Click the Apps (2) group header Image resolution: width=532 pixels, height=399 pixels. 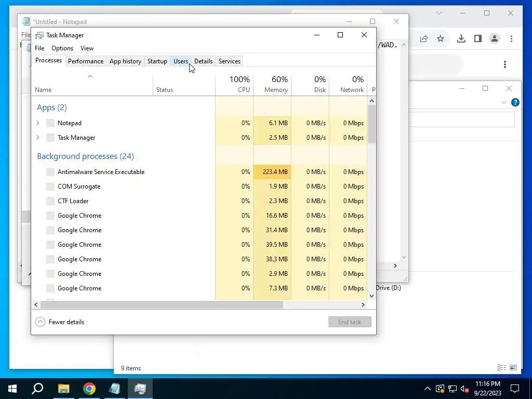[x=52, y=108]
